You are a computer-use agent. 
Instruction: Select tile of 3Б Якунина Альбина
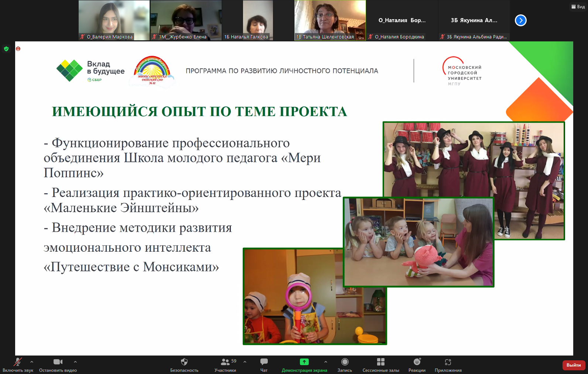pyautogui.click(x=474, y=20)
